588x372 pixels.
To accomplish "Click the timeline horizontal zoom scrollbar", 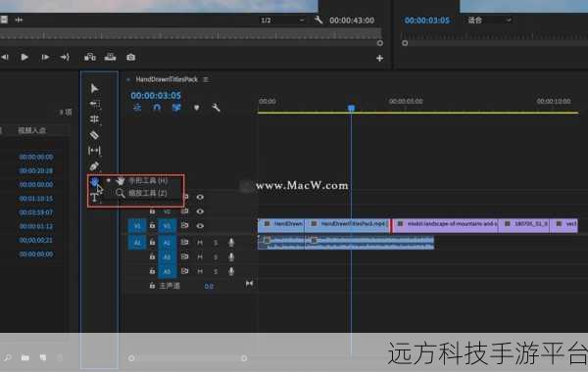I will [x=187, y=358].
